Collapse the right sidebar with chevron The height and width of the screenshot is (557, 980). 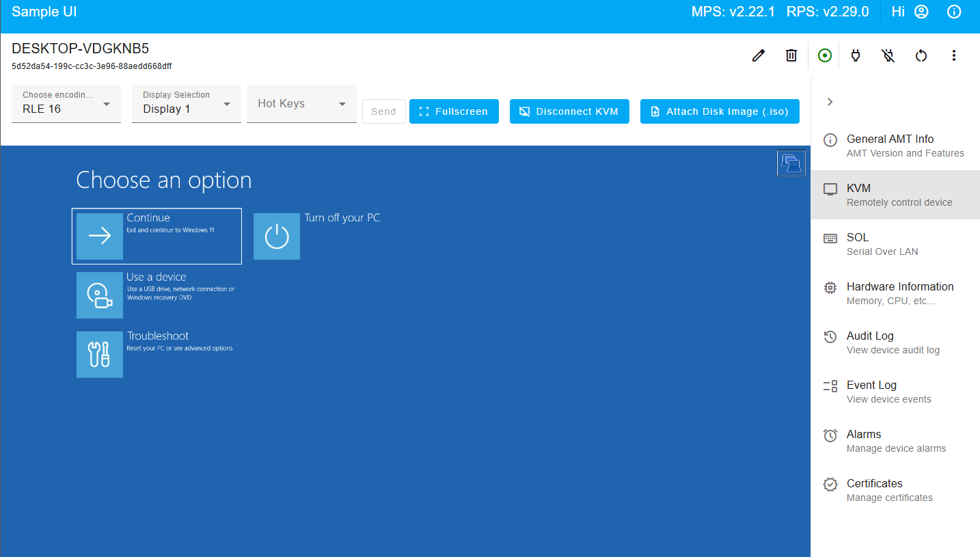point(830,102)
